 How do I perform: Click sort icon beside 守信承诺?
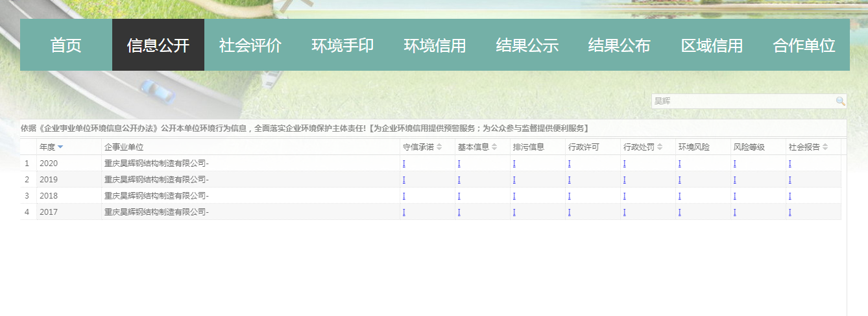(x=439, y=147)
